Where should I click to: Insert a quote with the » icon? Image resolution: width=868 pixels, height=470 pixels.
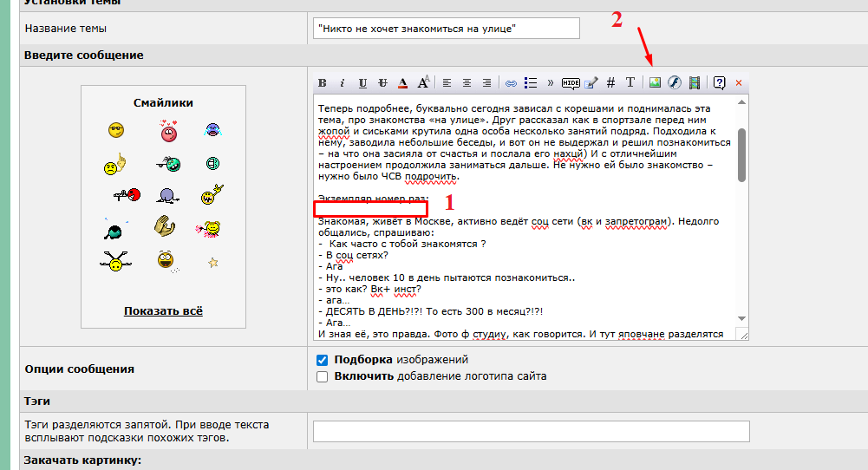coord(551,83)
